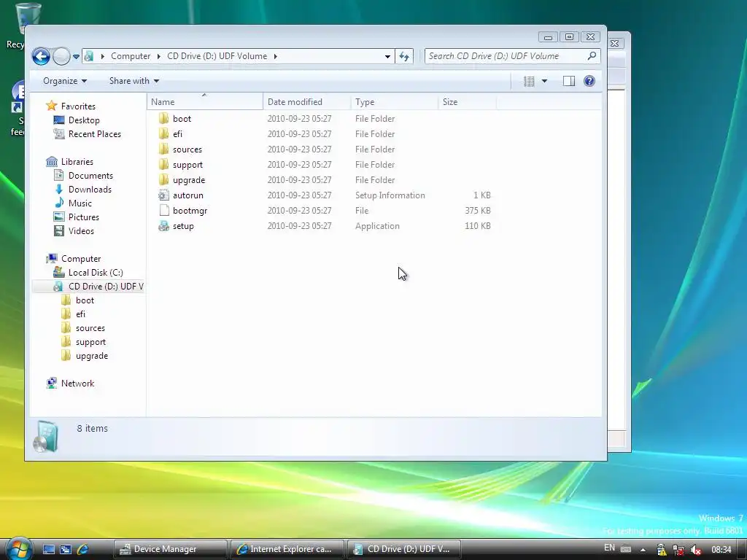Select the bootmgr file icon
747x560 pixels.
click(x=164, y=211)
